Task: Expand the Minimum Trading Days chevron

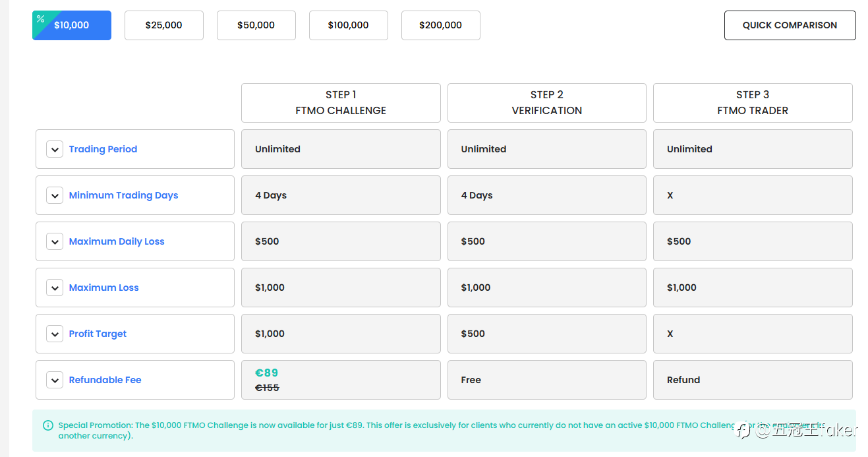Action: pyautogui.click(x=55, y=195)
